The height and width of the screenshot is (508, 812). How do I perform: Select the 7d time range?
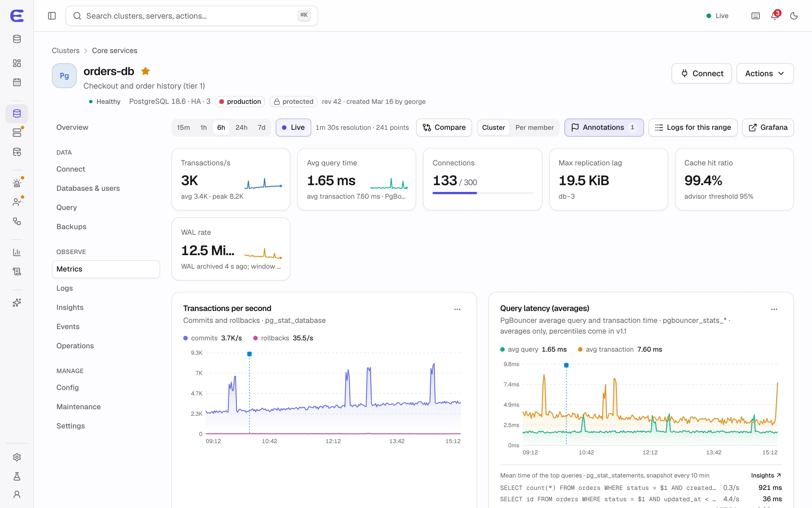click(261, 127)
